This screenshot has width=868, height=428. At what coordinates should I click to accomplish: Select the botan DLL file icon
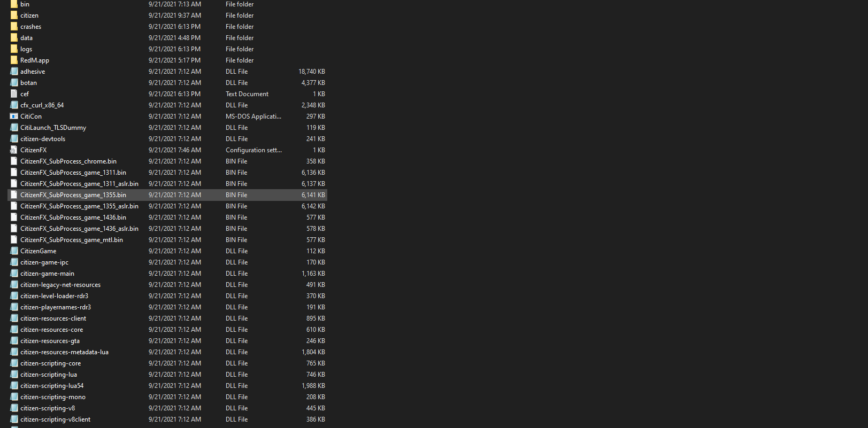14,82
